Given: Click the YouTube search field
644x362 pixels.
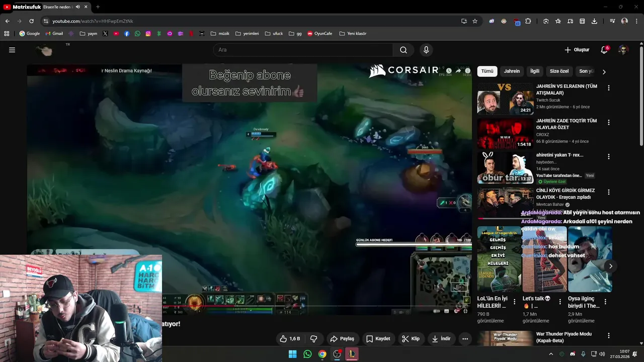Looking at the screenshot, I should pos(303,50).
